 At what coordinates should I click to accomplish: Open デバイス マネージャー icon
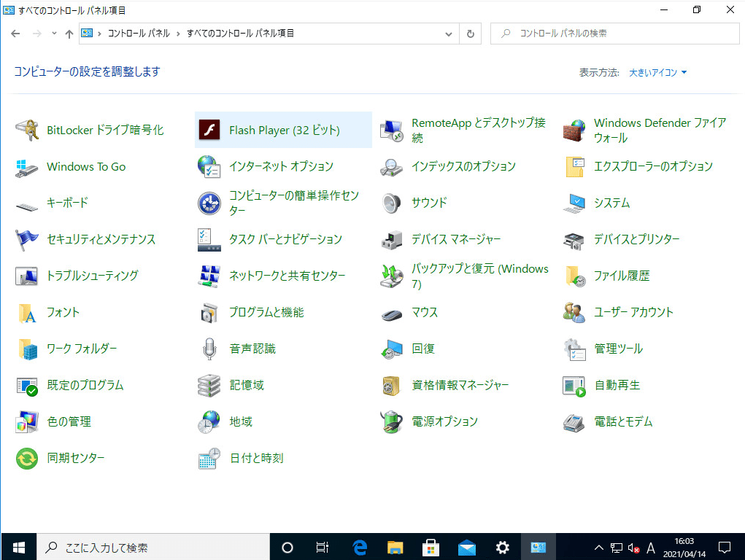[392, 239]
